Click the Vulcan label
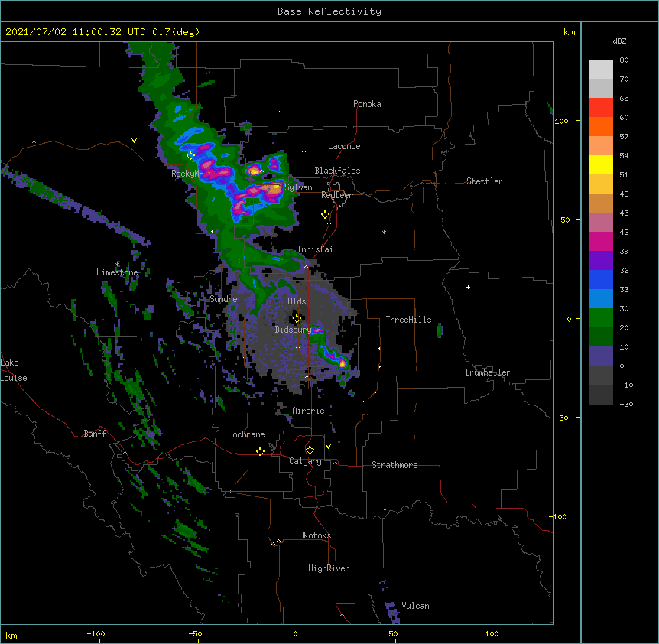Image resolution: width=659 pixels, height=644 pixels. click(x=415, y=606)
